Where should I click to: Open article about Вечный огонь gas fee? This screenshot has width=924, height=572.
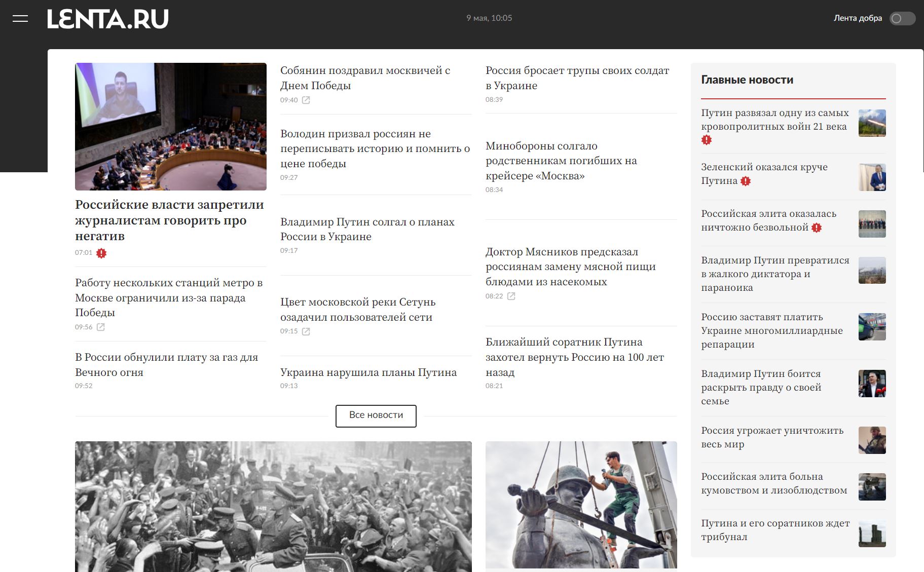(x=166, y=365)
